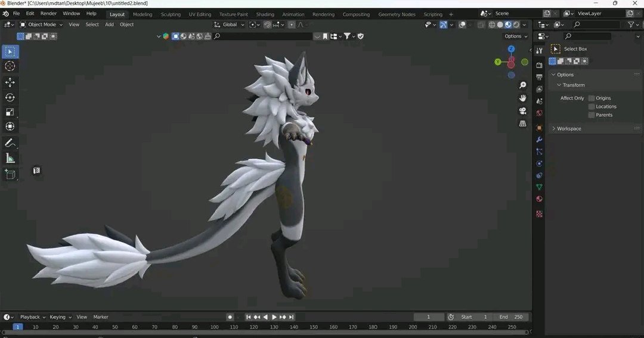Screen dimensions: 644x338
Task: Open the View Layer properties tab
Action: (x=539, y=89)
